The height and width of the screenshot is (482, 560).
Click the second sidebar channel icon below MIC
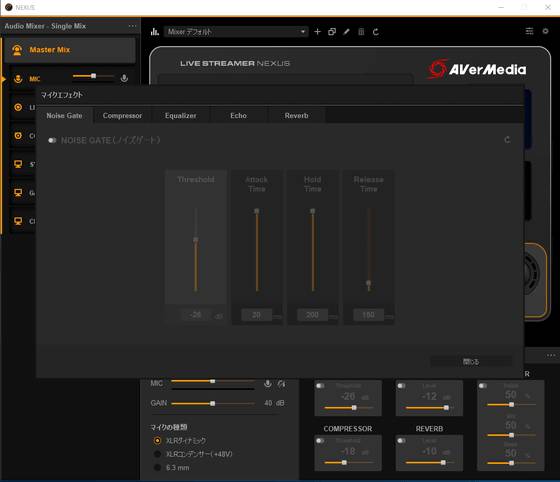tap(18, 107)
